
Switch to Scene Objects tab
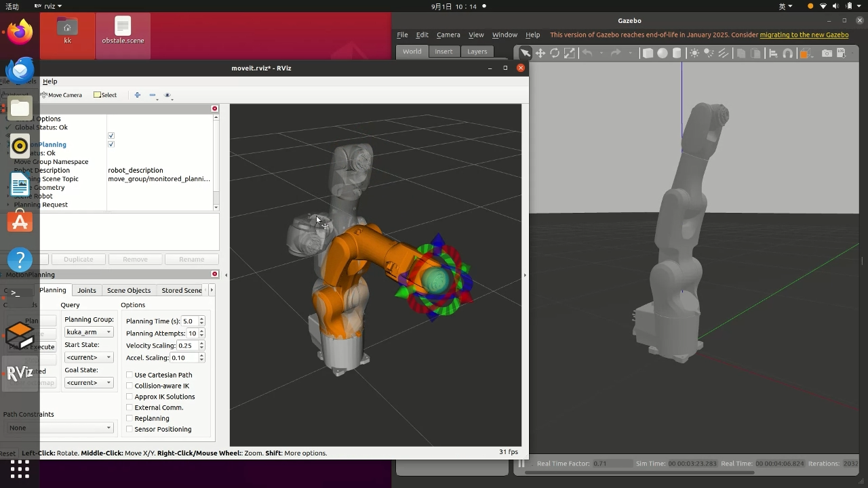point(129,290)
